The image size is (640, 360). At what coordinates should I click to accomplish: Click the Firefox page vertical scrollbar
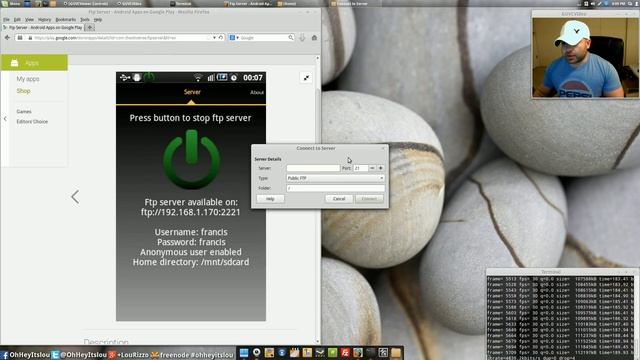[x=318, y=199]
